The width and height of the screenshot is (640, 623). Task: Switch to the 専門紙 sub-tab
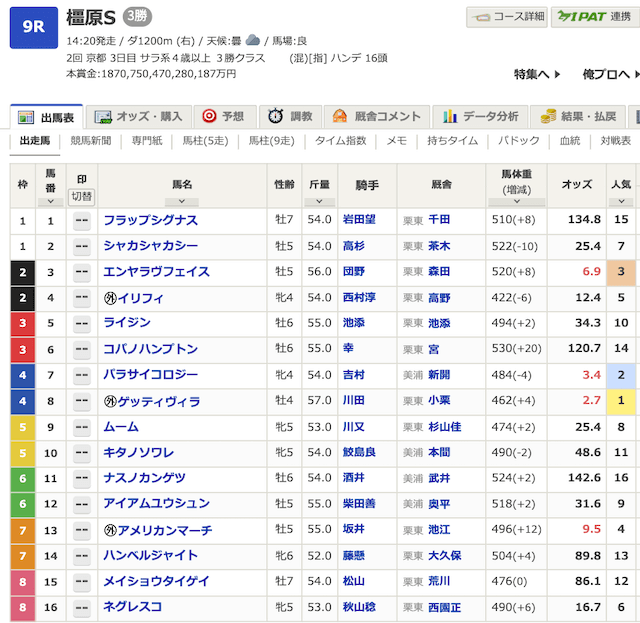(147, 141)
